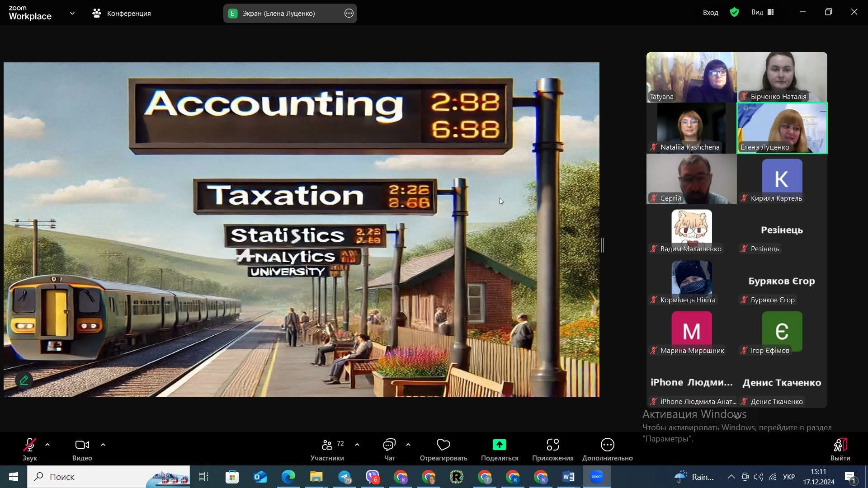The height and width of the screenshot is (488, 868).
Task: Open the Apps (Приложения) icon
Action: tap(552, 445)
